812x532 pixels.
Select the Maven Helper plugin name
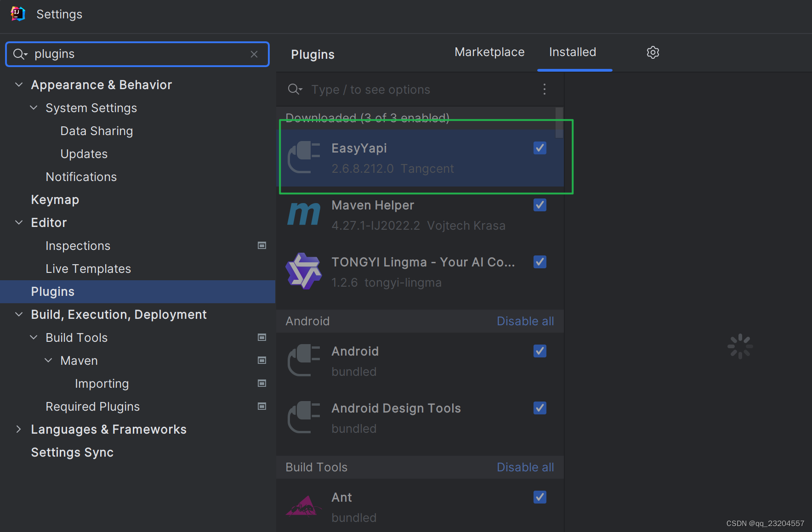point(373,205)
